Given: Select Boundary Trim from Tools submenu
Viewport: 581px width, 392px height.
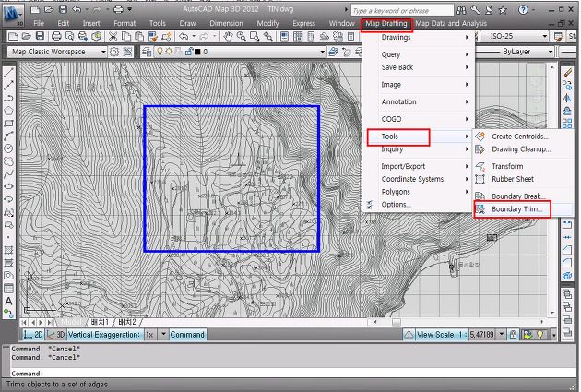Looking at the screenshot, I should point(523,209).
